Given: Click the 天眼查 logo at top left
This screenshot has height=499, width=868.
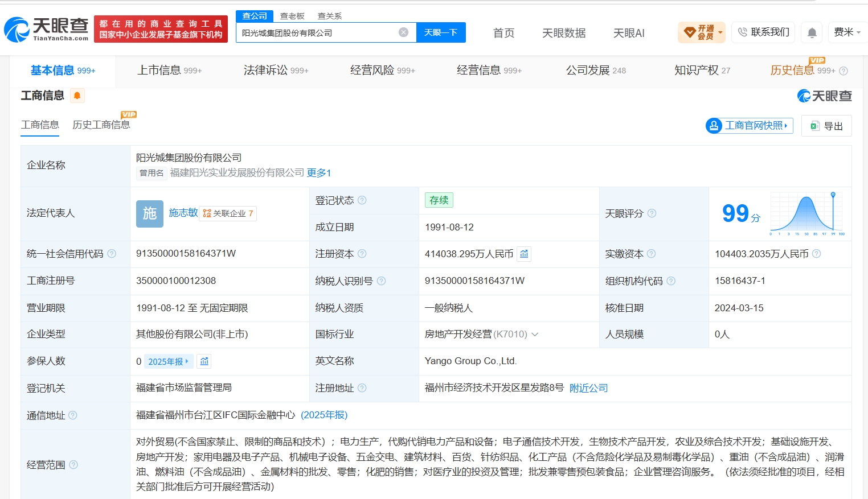Looking at the screenshot, I should tap(47, 29).
